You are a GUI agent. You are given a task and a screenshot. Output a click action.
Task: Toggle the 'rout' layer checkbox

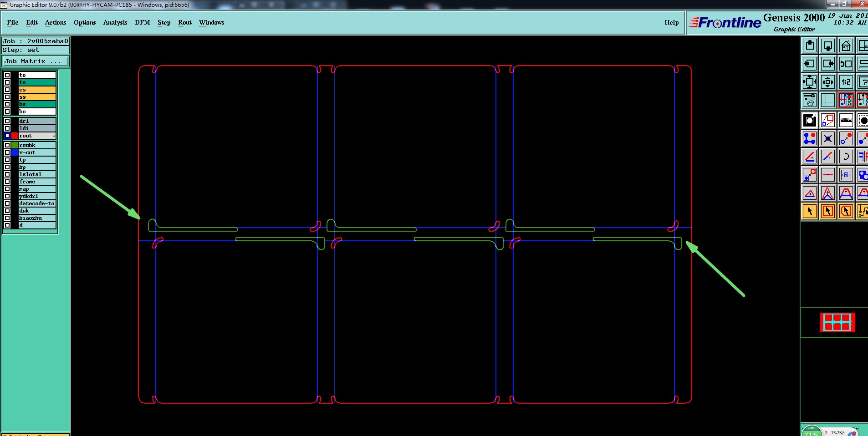coord(7,136)
